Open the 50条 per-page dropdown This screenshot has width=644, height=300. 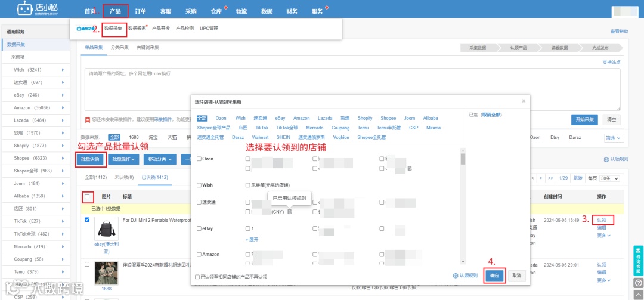click(x=609, y=178)
